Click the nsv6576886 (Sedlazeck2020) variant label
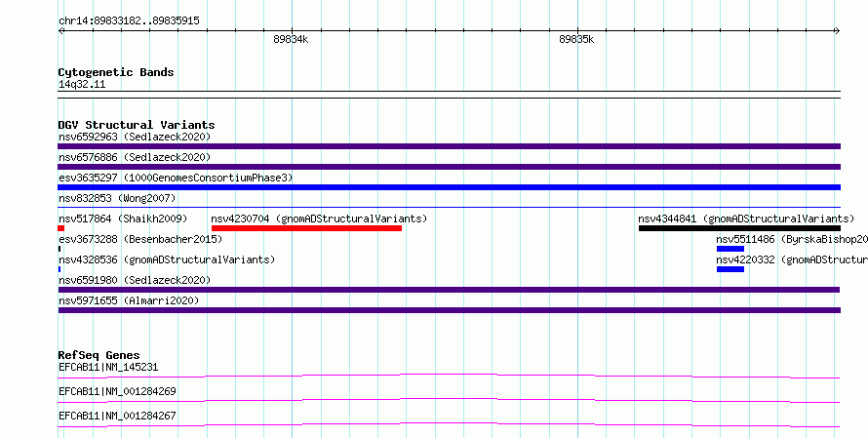This screenshot has height=438, width=868. point(135,157)
